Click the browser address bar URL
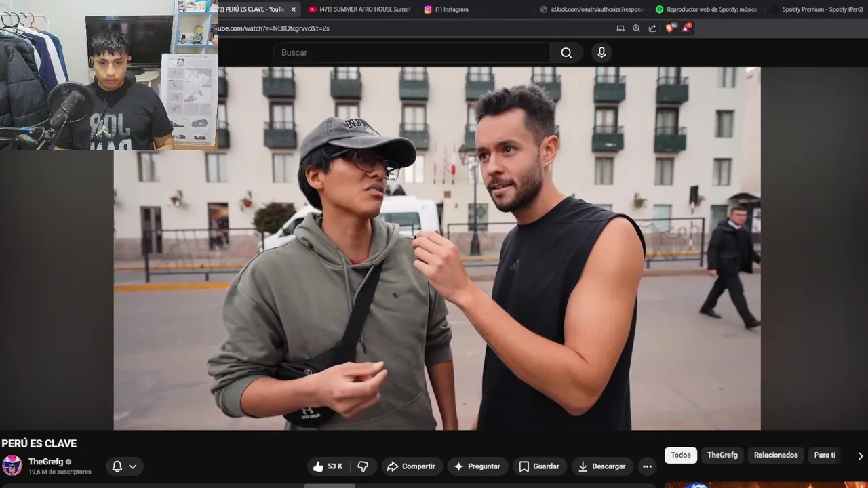 pyautogui.click(x=274, y=28)
